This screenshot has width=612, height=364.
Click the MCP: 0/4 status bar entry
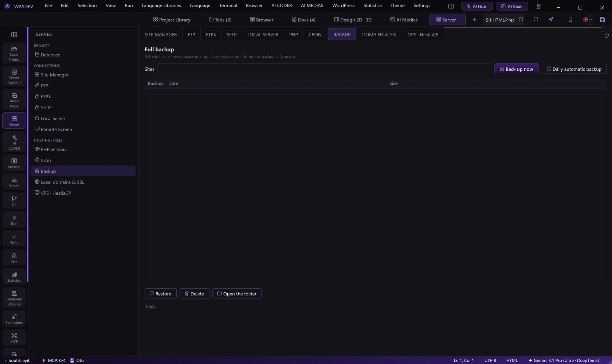click(x=54, y=360)
